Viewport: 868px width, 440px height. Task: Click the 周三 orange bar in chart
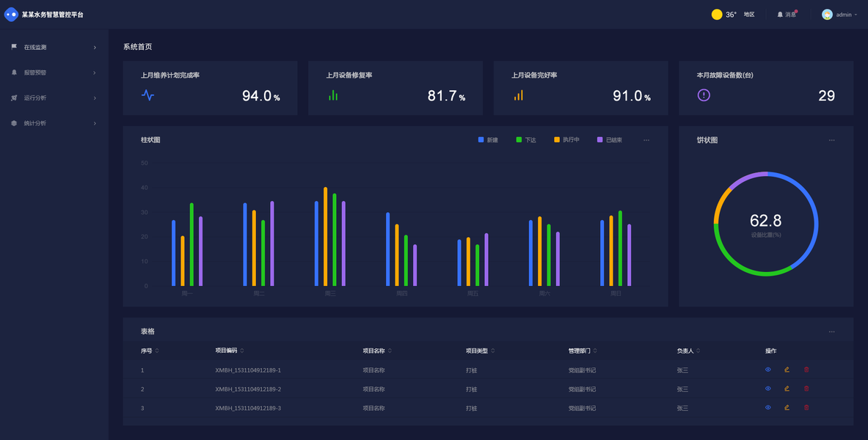pos(326,237)
